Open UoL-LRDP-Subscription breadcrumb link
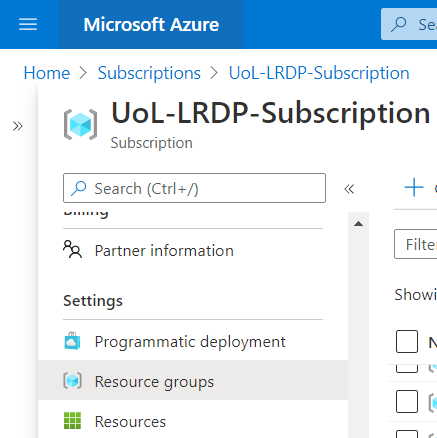This screenshot has height=438, width=437. point(319,73)
